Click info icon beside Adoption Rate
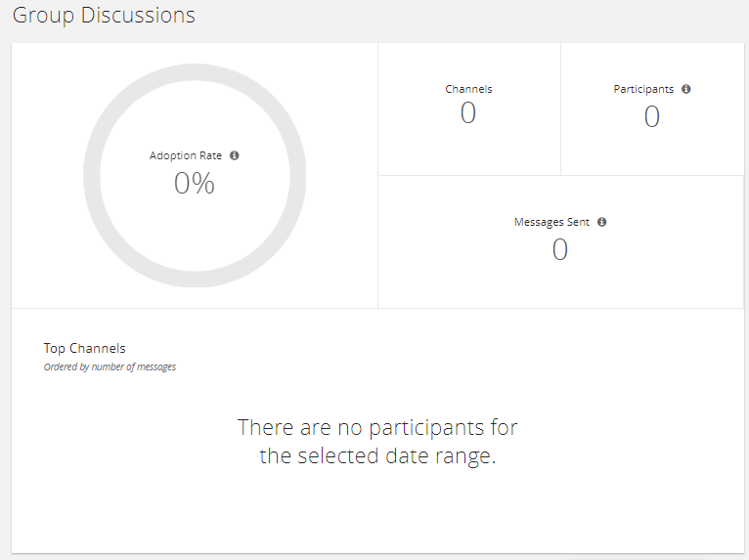 [x=235, y=155]
